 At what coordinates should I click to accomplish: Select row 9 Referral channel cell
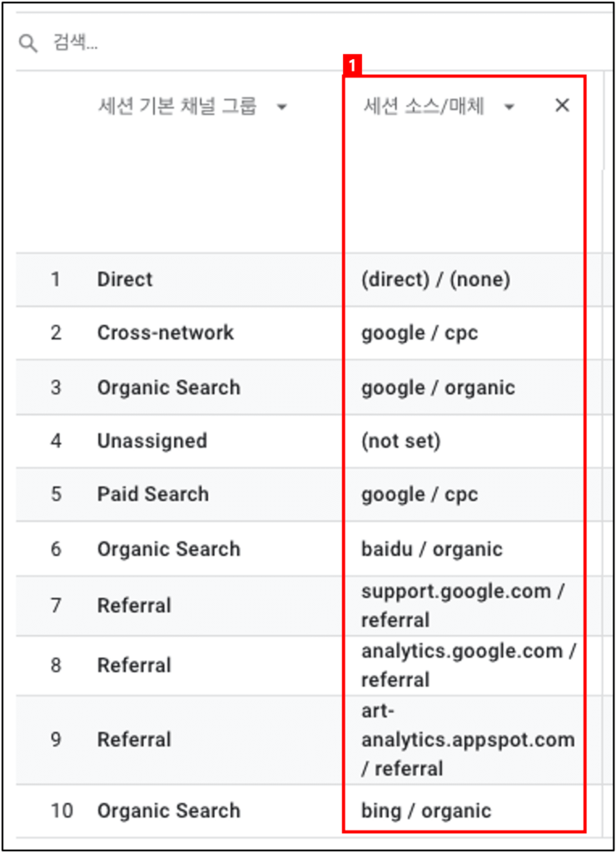click(x=134, y=740)
